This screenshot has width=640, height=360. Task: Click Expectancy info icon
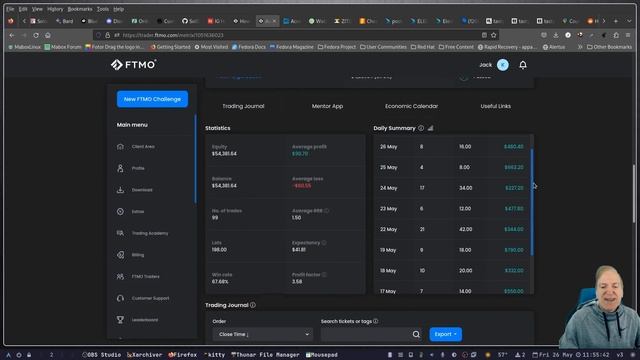pyautogui.click(x=324, y=242)
